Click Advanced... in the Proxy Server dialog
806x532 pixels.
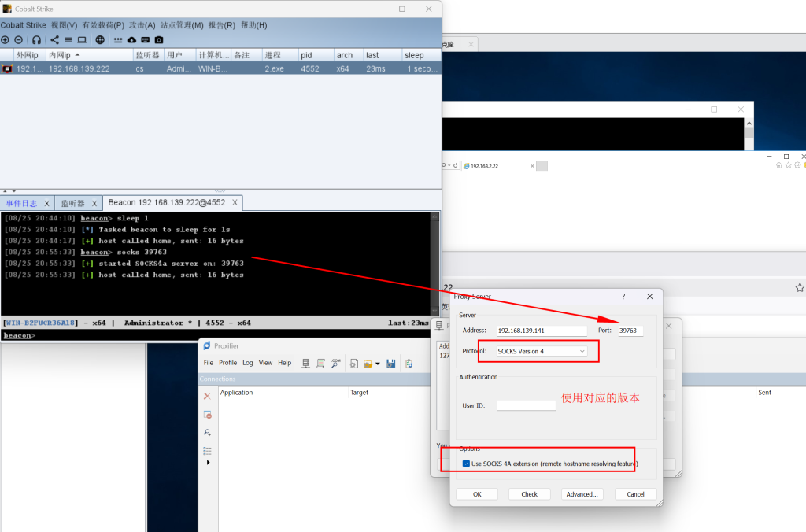582,494
